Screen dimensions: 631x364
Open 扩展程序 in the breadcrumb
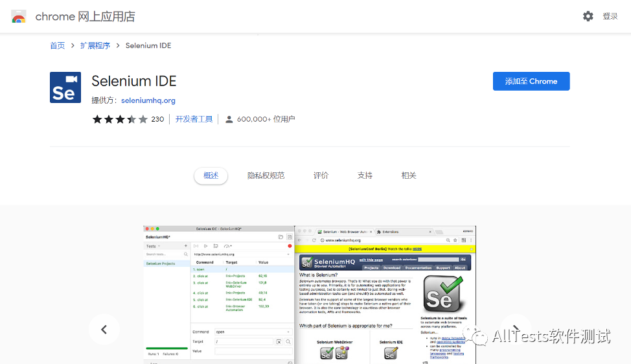point(95,45)
